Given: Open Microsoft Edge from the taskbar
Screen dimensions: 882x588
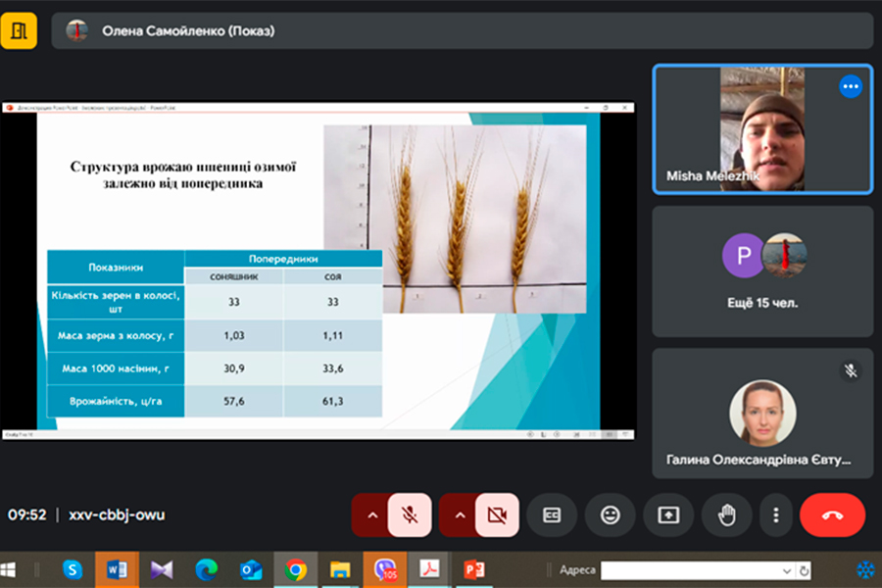Looking at the screenshot, I should coord(207,570).
